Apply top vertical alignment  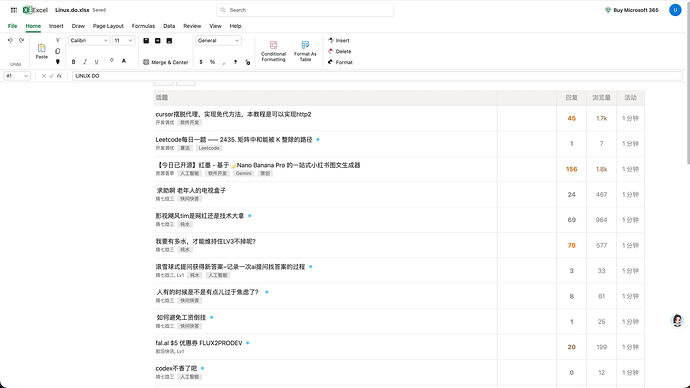click(146, 40)
